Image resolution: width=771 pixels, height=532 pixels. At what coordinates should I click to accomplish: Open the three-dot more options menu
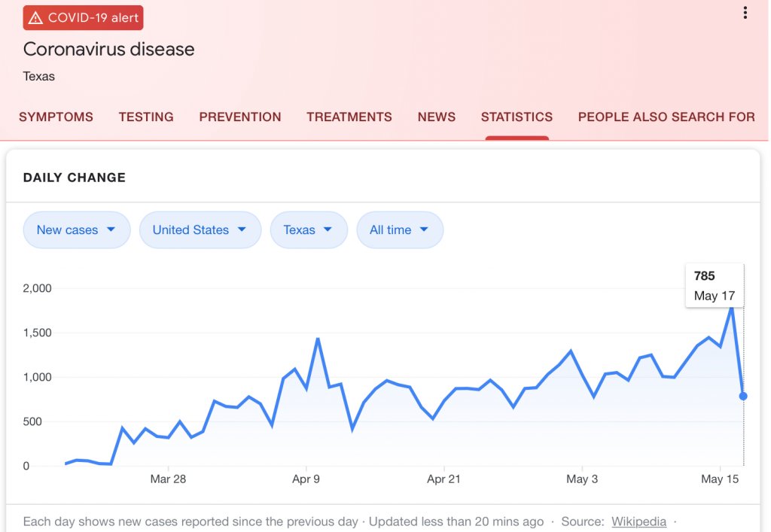(745, 13)
